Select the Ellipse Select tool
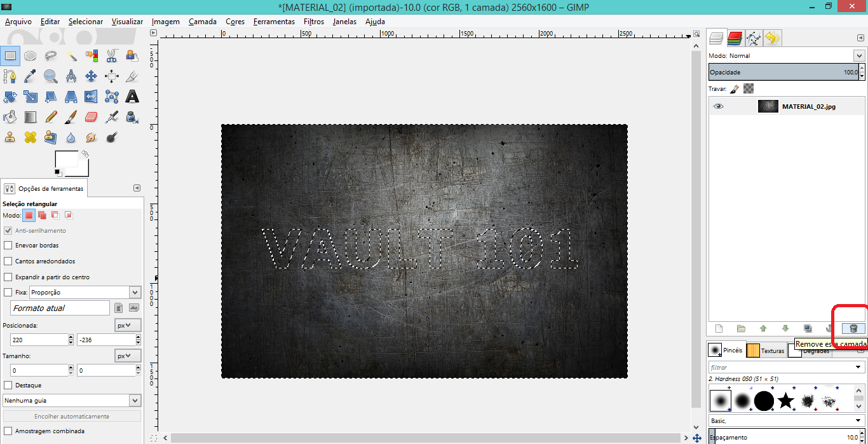 pos(31,56)
